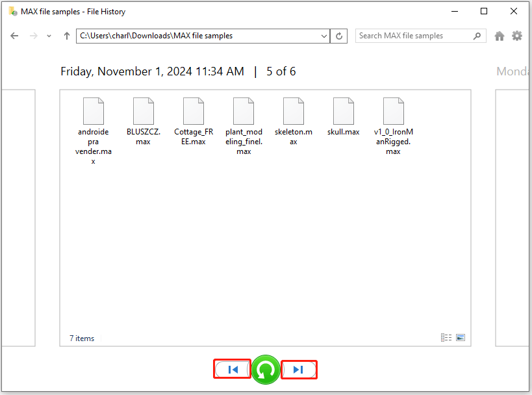This screenshot has height=395, width=532.
Task: Click the Search MAX file samples box
Action: tap(421, 36)
